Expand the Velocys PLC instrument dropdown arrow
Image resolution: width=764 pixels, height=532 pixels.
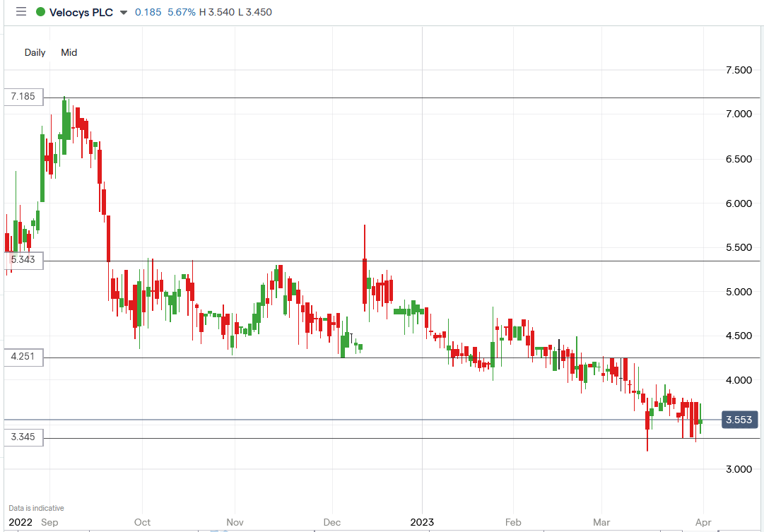[123, 13]
